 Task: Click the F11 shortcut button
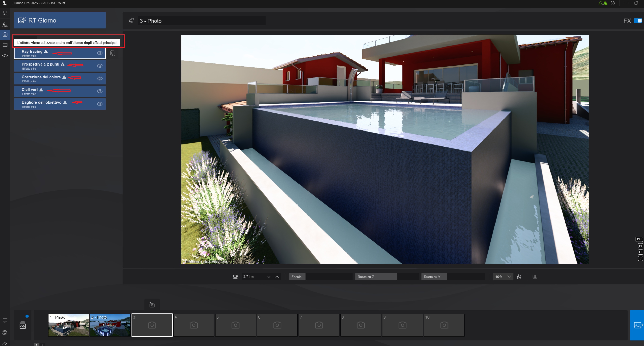[x=639, y=239]
